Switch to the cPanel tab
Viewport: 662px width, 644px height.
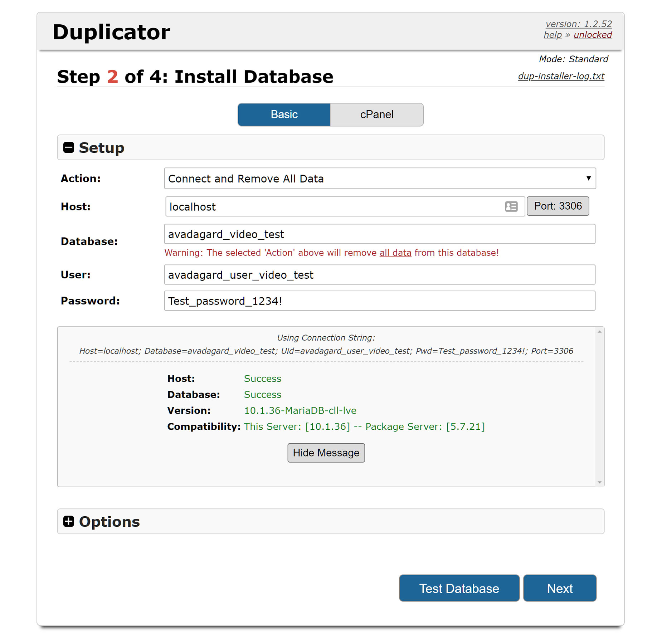[x=377, y=114]
